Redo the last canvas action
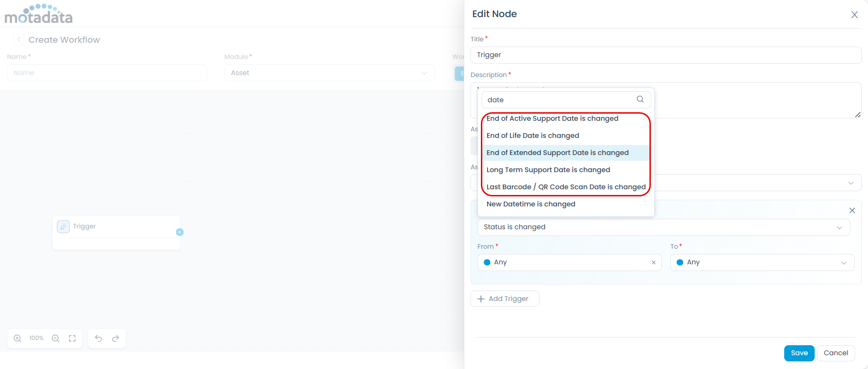Viewport: 868px width, 369px height. 116,339
